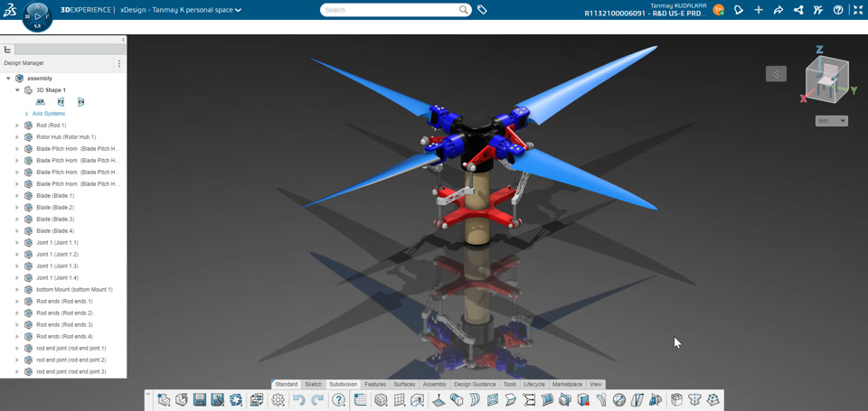Select rod end joint (rod end joint.1)
The width and height of the screenshot is (868, 411).
[71, 348]
